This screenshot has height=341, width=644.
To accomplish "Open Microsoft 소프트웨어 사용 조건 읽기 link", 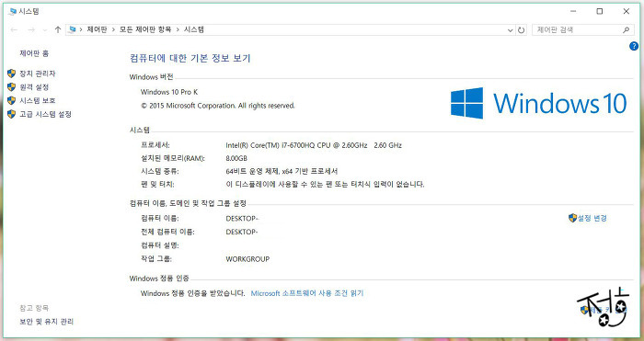I will (x=307, y=293).
